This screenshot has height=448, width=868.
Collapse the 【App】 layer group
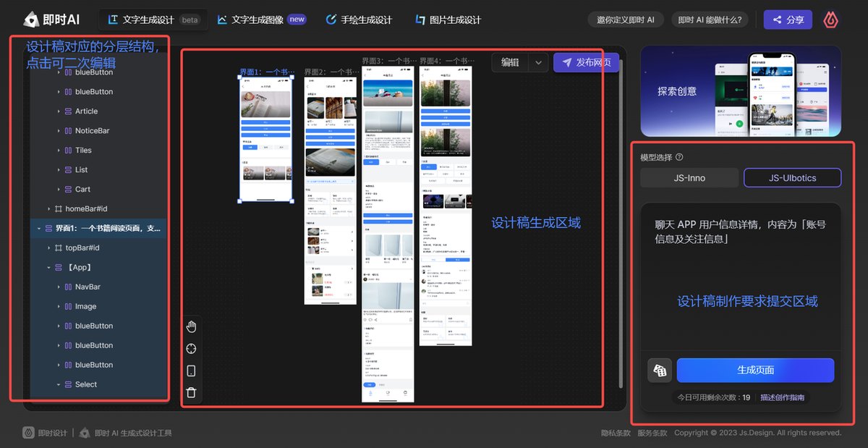click(49, 268)
